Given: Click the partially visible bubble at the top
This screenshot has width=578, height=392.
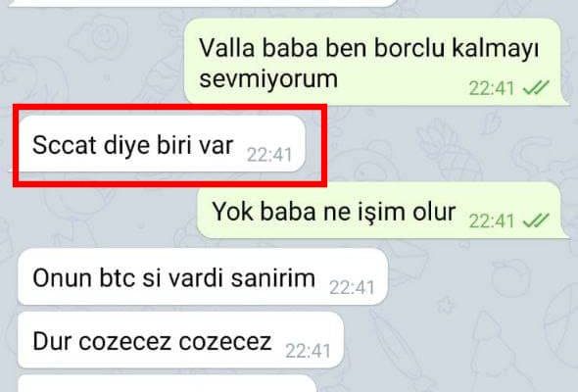Looking at the screenshot, I should coord(203,3).
